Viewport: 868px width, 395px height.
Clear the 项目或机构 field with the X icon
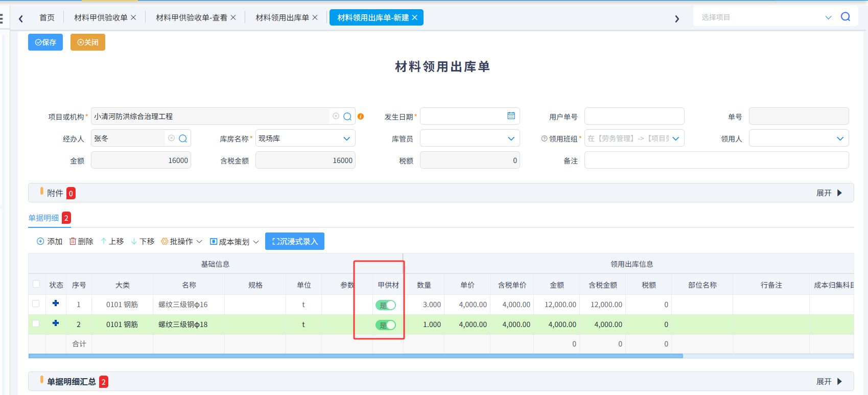pyautogui.click(x=336, y=116)
